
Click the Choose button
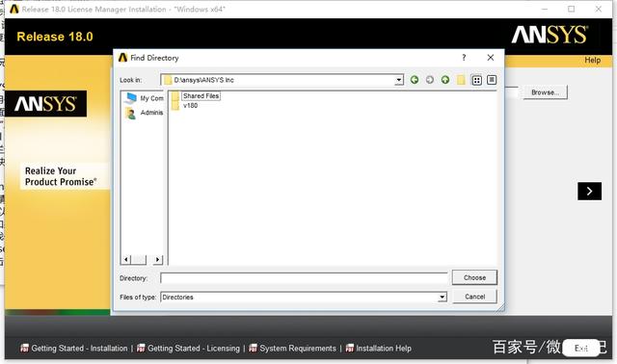(x=474, y=277)
